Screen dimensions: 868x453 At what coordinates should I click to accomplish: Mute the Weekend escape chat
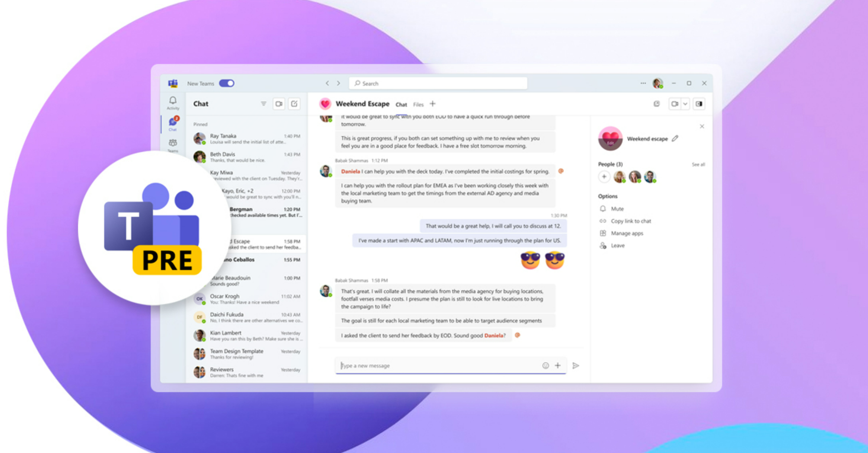(617, 209)
